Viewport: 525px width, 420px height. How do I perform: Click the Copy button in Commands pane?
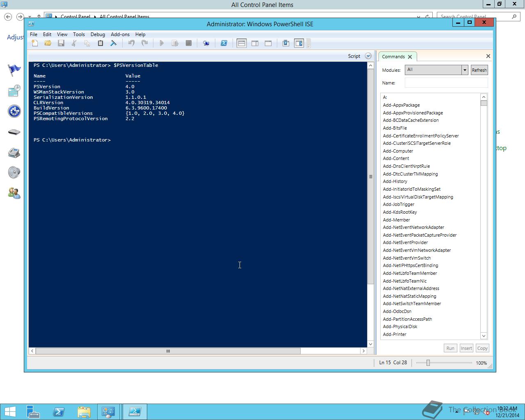pyautogui.click(x=482, y=348)
